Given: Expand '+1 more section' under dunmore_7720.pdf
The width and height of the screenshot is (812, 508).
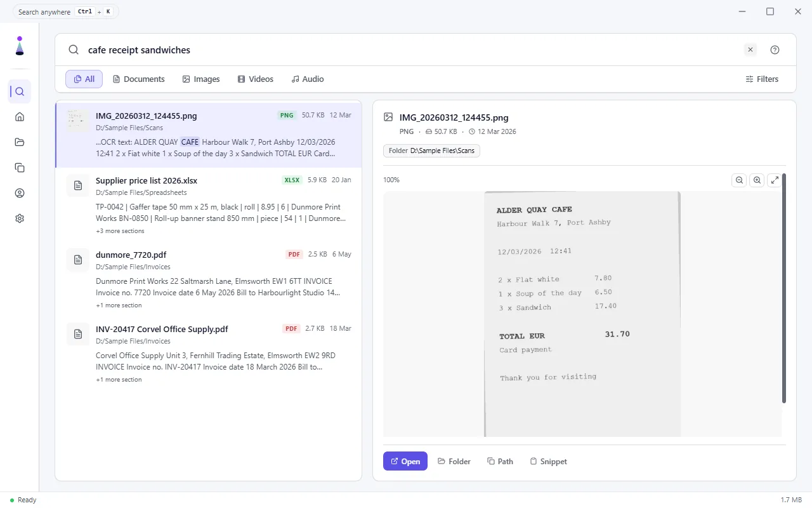Looking at the screenshot, I should pos(119,305).
